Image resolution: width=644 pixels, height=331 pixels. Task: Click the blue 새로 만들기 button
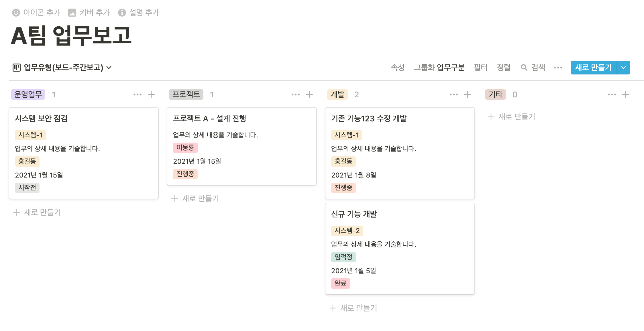[593, 68]
